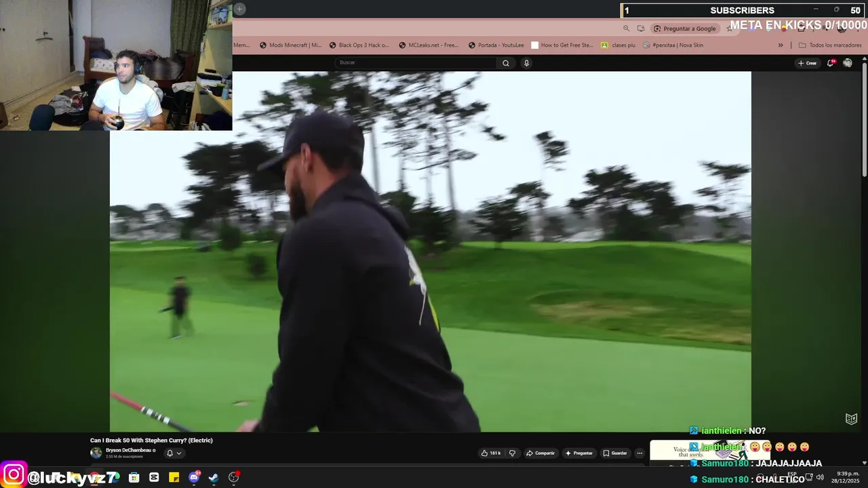Screen dimensions: 868x488
Task: Click Preguntar button under video
Action: [578, 453]
